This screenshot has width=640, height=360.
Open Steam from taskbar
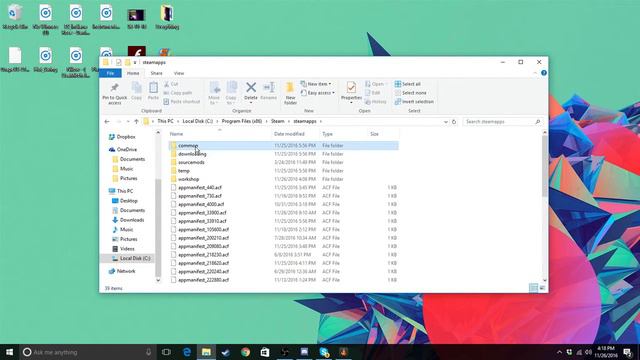[226, 352]
